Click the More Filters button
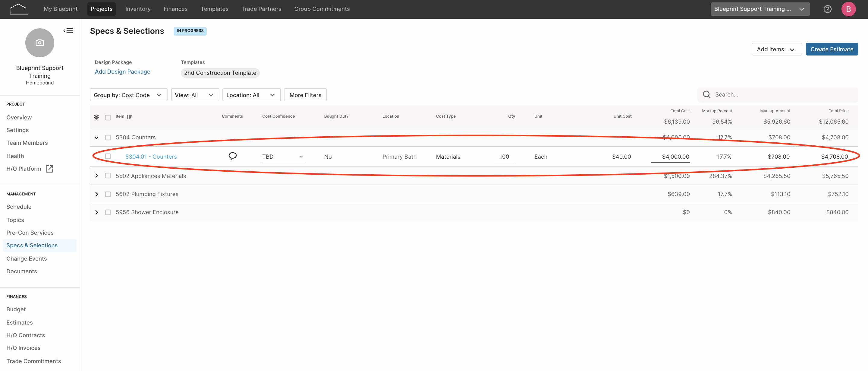This screenshot has height=371, width=868. (x=305, y=95)
